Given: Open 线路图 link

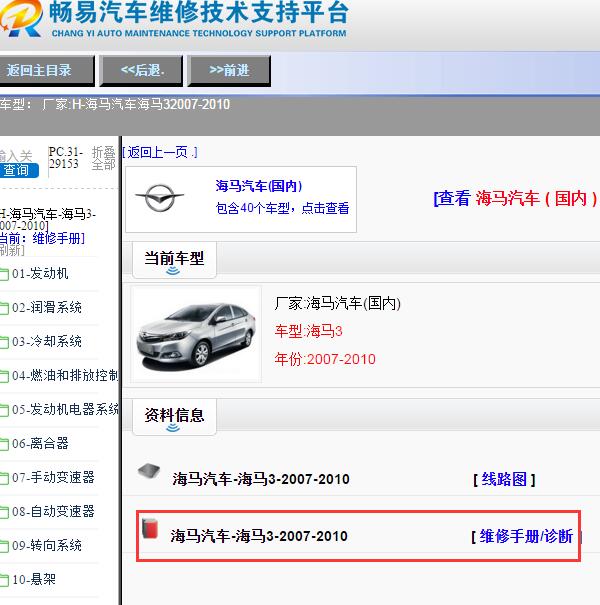Looking at the screenshot, I should point(504,480).
